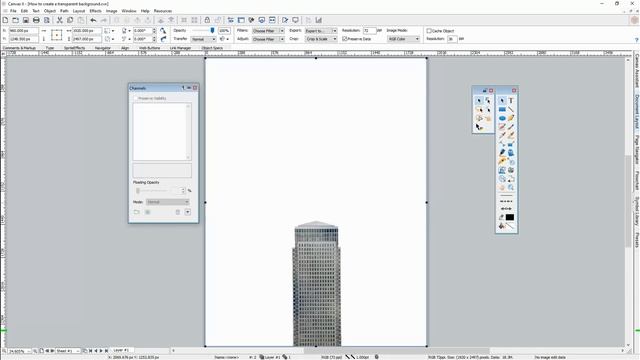Adjust the Opacity slider handle

[212, 30]
